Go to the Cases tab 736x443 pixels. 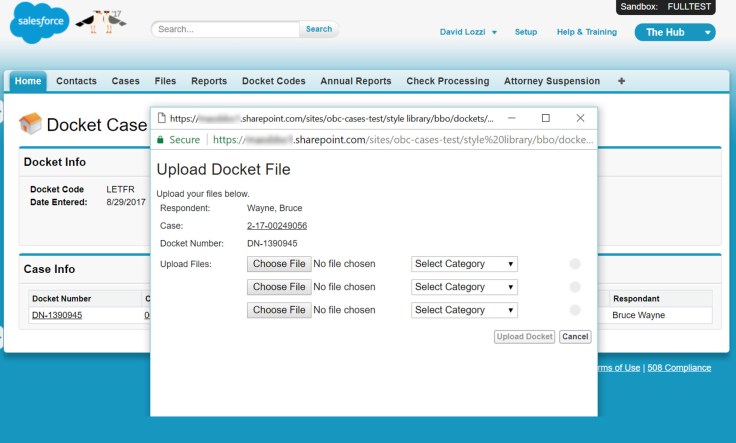(x=125, y=81)
